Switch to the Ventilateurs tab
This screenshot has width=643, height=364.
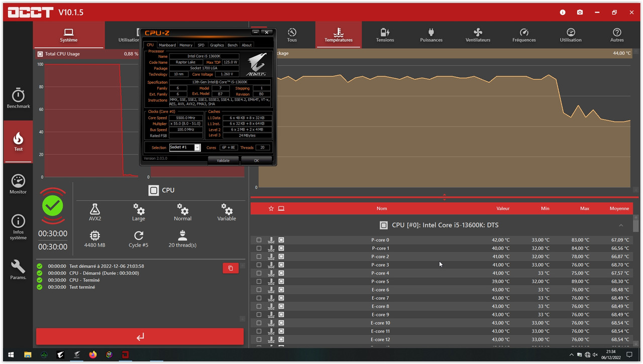point(478,35)
